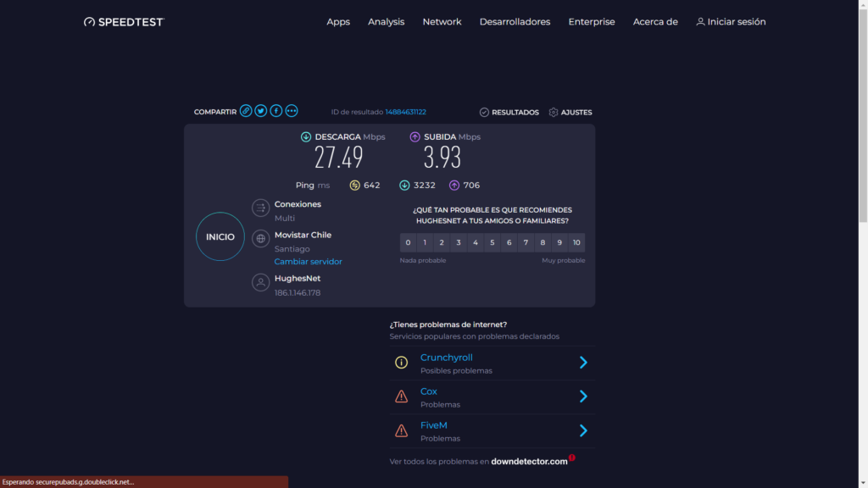This screenshot has height=488, width=868.
Task: Click the Speedtest logo
Action: click(x=124, y=22)
